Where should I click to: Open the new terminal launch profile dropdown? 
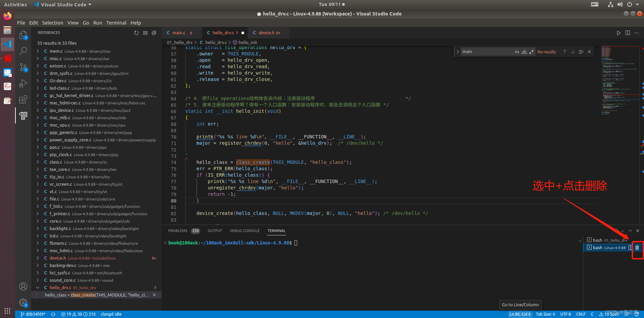click(x=623, y=231)
